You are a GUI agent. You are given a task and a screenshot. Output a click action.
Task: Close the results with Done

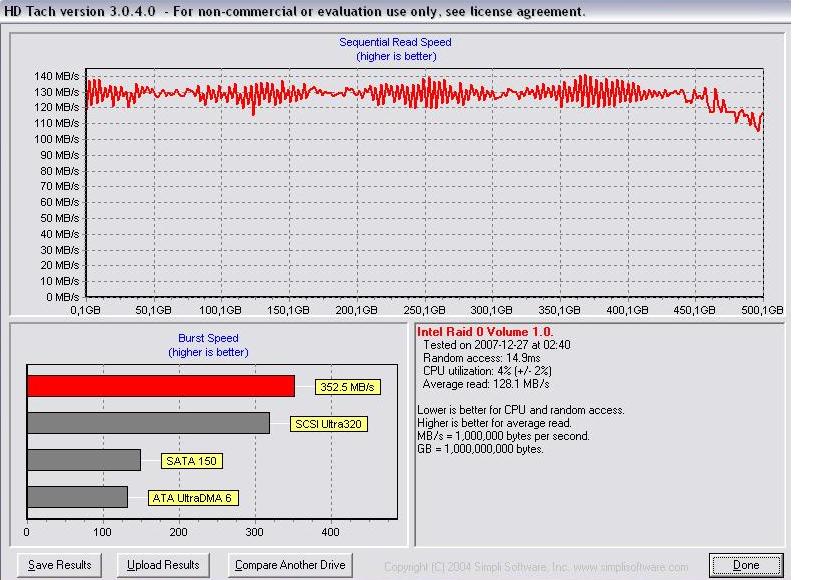(746, 565)
